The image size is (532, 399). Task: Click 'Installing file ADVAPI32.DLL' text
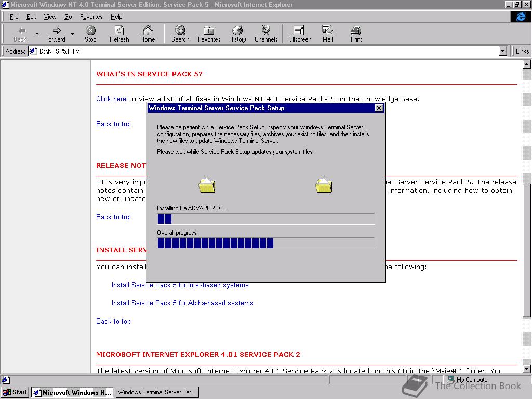click(x=192, y=208)
